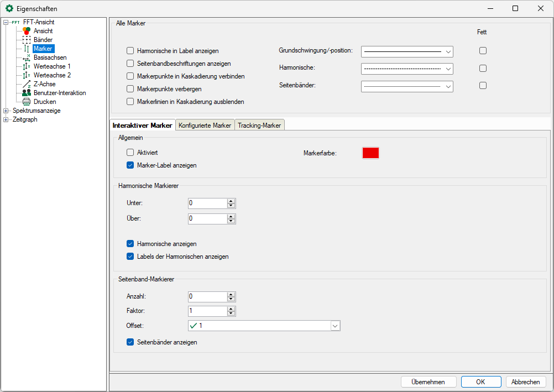
Task: Select Zeitgraph in the tree
Action: click(25, 119)
